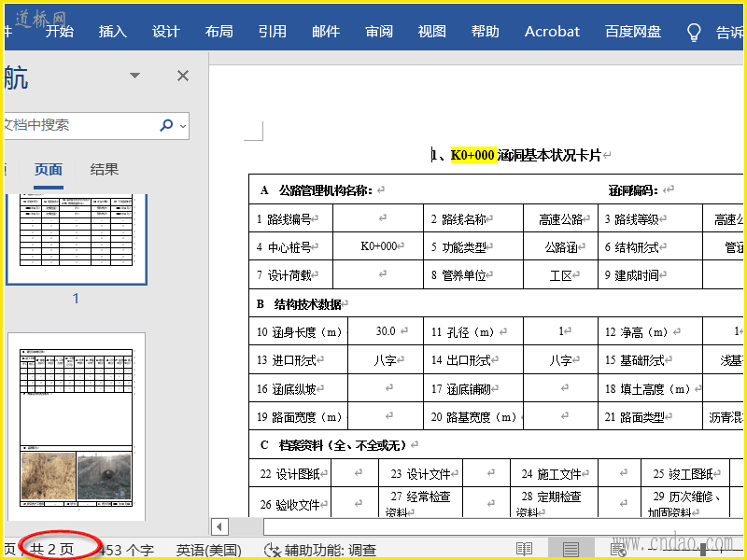Open the 百度网盘 ribbon tab
This screenshot has width=747, height=560.
coord(633,32)
